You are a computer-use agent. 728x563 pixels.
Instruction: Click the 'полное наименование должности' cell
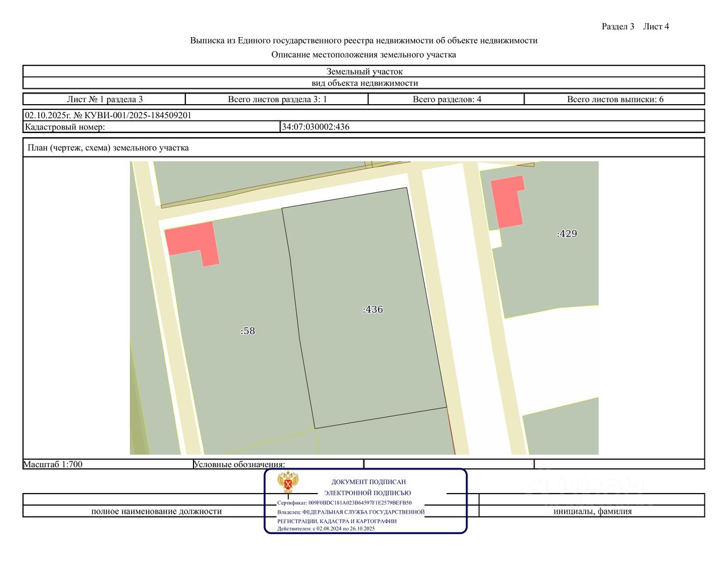[x=156, y=511]
